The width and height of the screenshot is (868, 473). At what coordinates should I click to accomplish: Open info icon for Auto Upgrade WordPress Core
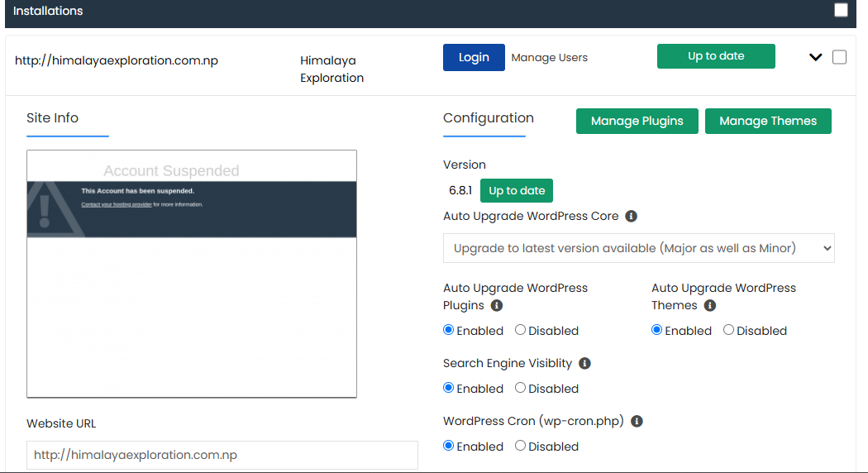(631, 216)
